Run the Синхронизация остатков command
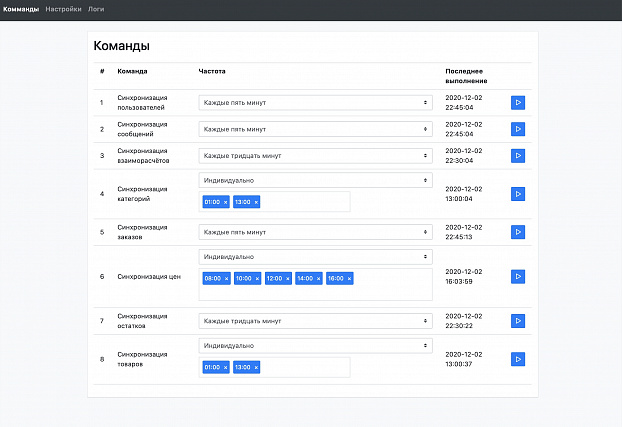The width and height of the screenshot is (622, 427). [518, 321]
